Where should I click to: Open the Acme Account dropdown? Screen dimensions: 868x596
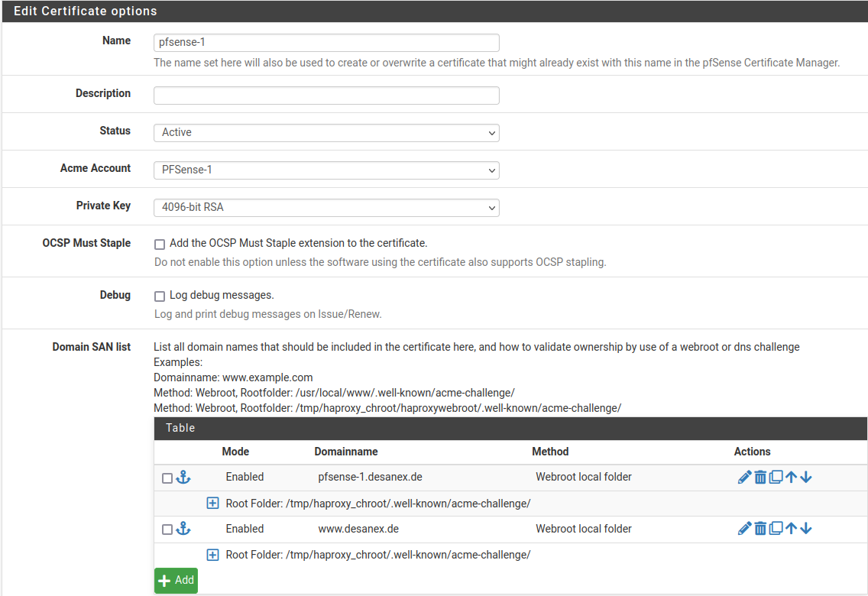326,170
